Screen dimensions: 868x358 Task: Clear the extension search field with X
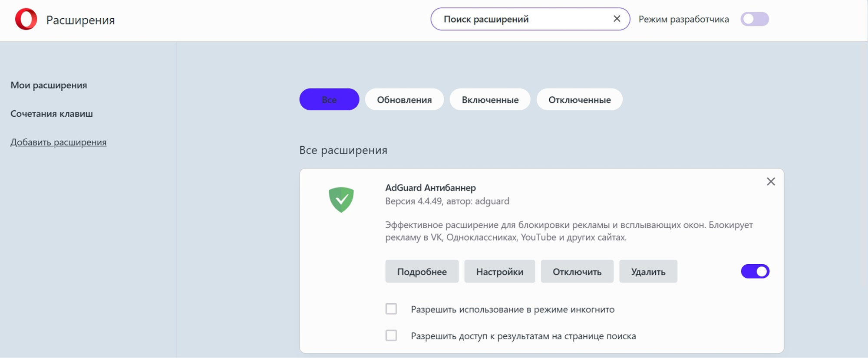[x=617, y=19]
